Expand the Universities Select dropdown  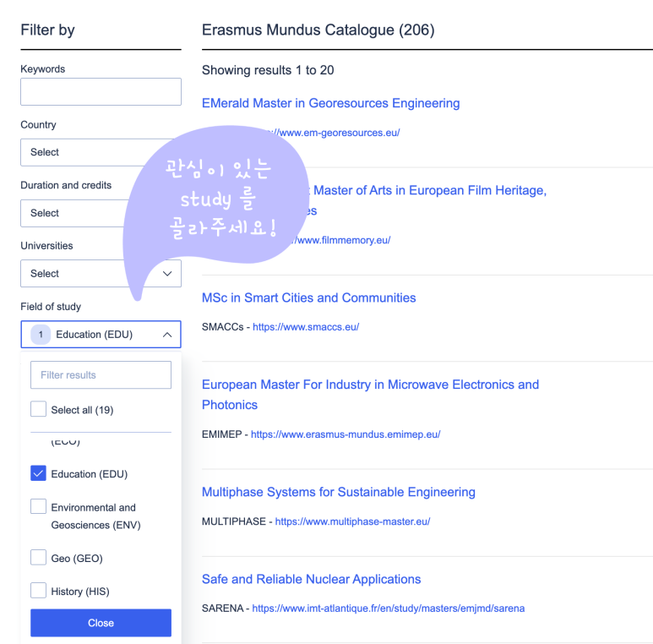click(x=101, y=274)
